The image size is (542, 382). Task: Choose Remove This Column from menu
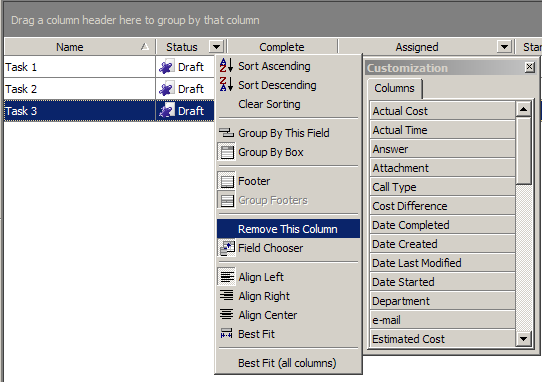tap(288, 229)
